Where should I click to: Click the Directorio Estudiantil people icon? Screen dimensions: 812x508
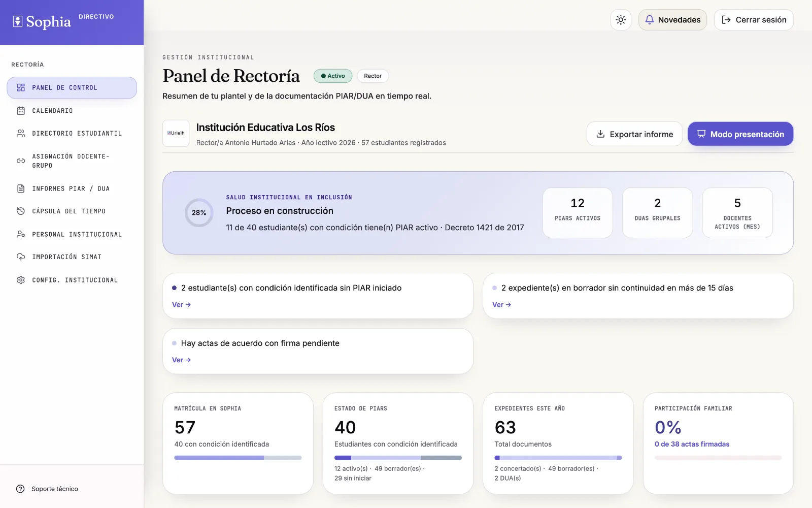coord(21,133)
